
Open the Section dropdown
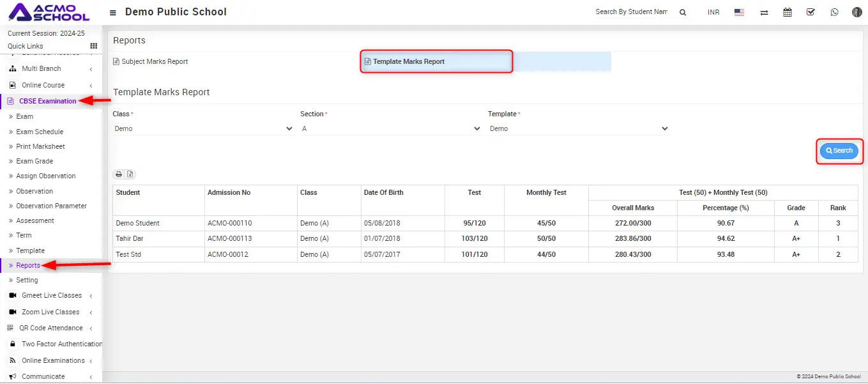click(x=391, y=128)
